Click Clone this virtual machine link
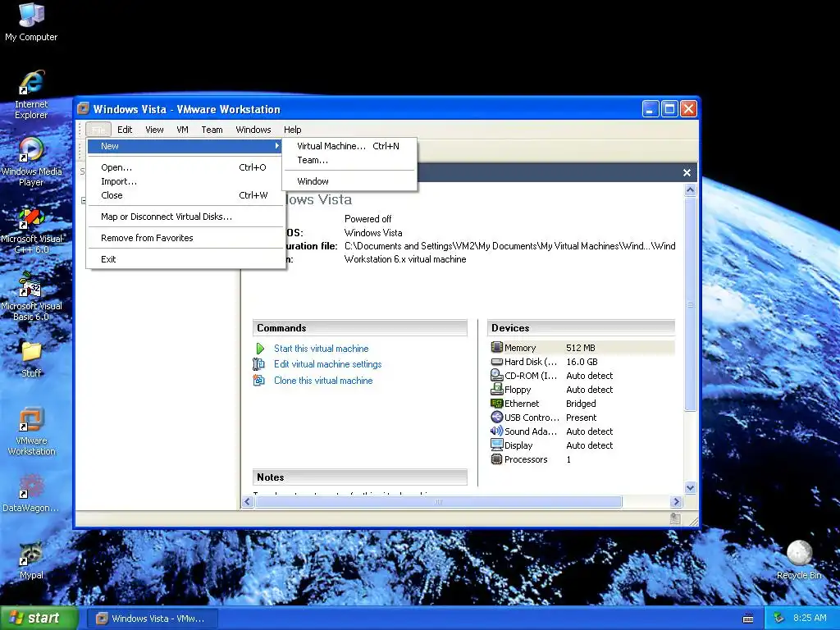This screenshot has width=840, height=630. coord(323,381)
